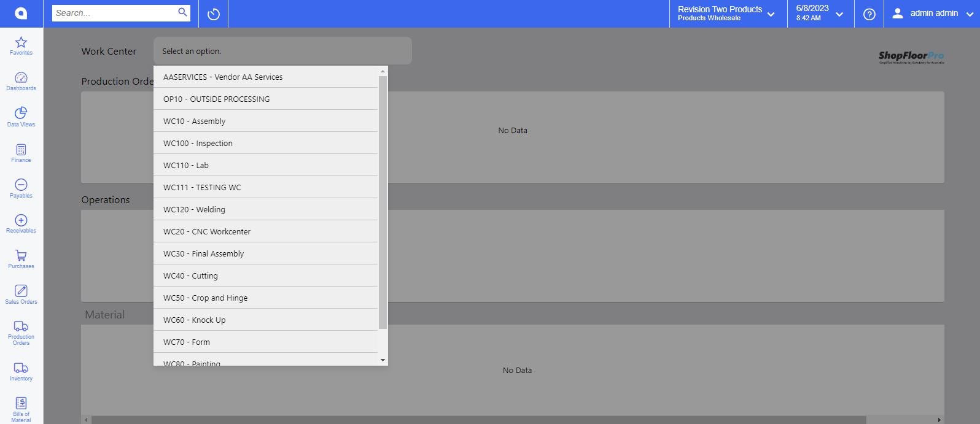Click the horizontal scrollbar right arrow
The width and height of the screenshot is (980, 424).
click(939, 420)
